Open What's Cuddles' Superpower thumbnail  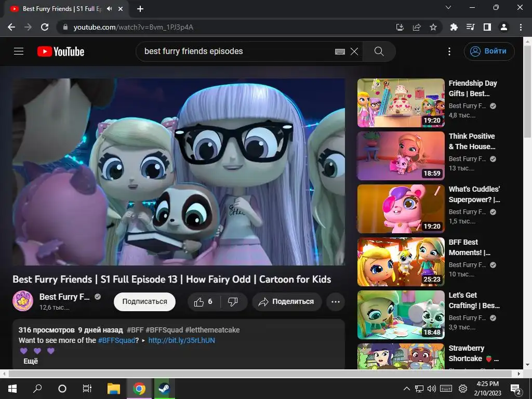point(401,209)
